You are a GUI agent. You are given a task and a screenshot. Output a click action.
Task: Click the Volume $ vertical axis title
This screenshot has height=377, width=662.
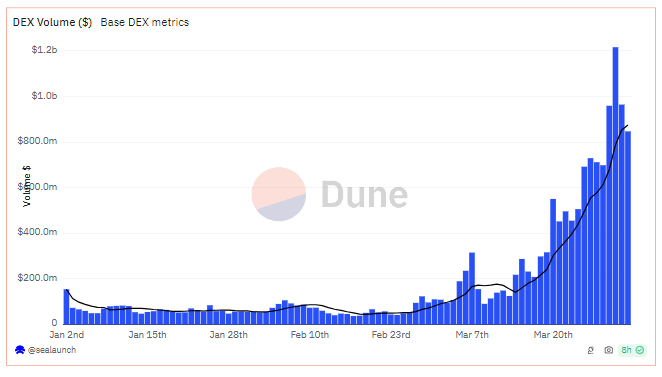coord(27,186)
